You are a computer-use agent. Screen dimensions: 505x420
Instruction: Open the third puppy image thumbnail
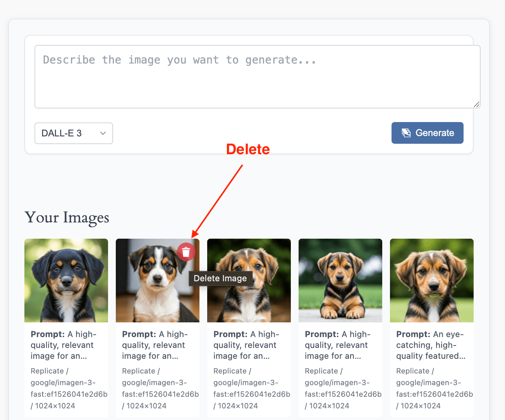249,281
